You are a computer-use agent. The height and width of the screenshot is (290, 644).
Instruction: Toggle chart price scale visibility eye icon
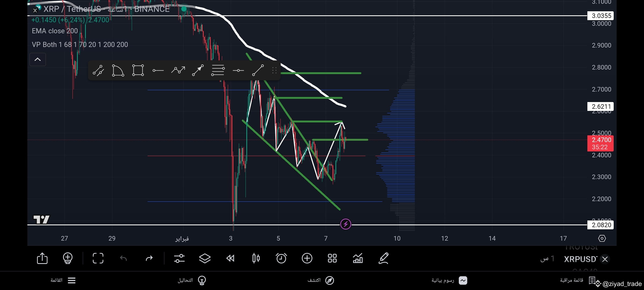tap(602, 238)
